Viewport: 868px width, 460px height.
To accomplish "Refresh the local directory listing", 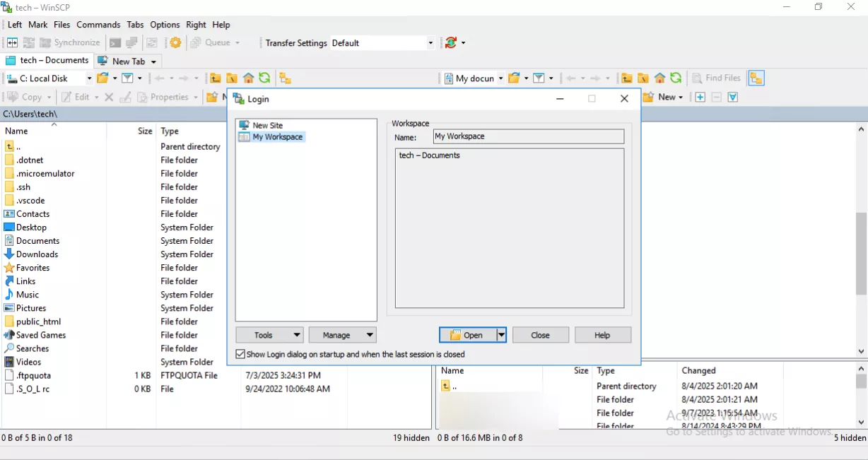I will click(x=264, y=78).
